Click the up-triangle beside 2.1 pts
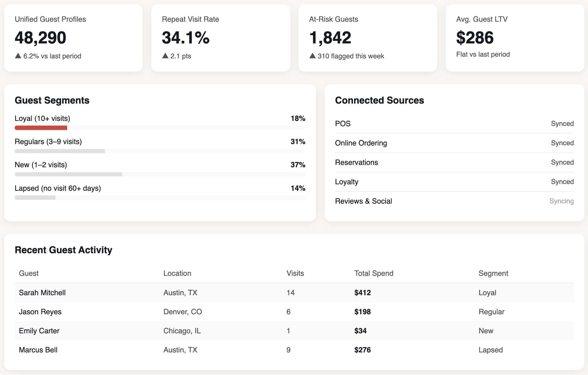The width and height of the screenshot is (588, 375). click(165, 56)
